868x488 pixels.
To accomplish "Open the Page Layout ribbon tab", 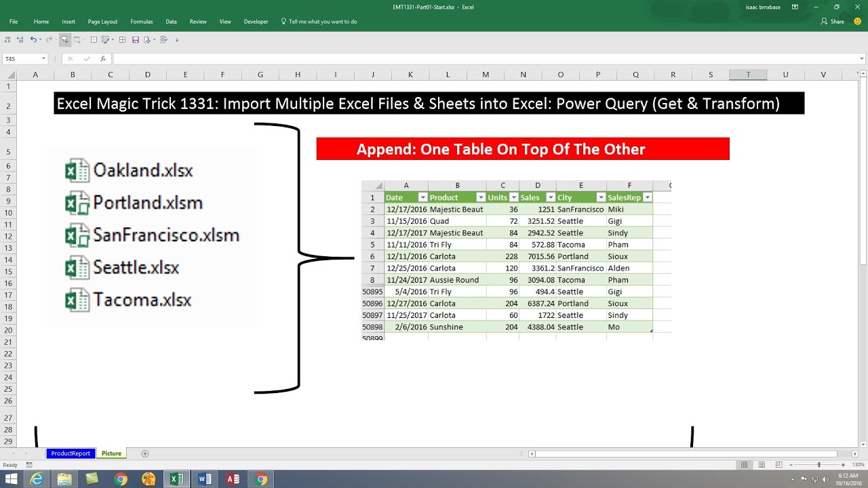I will pos(102,22).
